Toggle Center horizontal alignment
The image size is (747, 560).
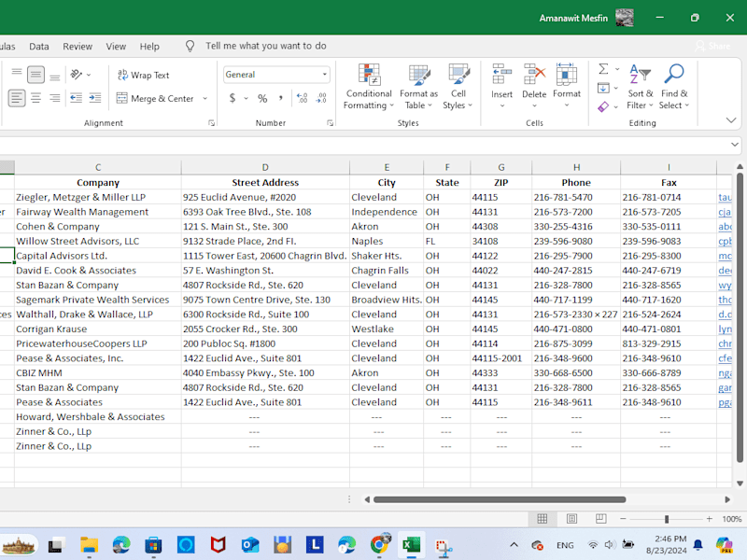coord(35,98)
